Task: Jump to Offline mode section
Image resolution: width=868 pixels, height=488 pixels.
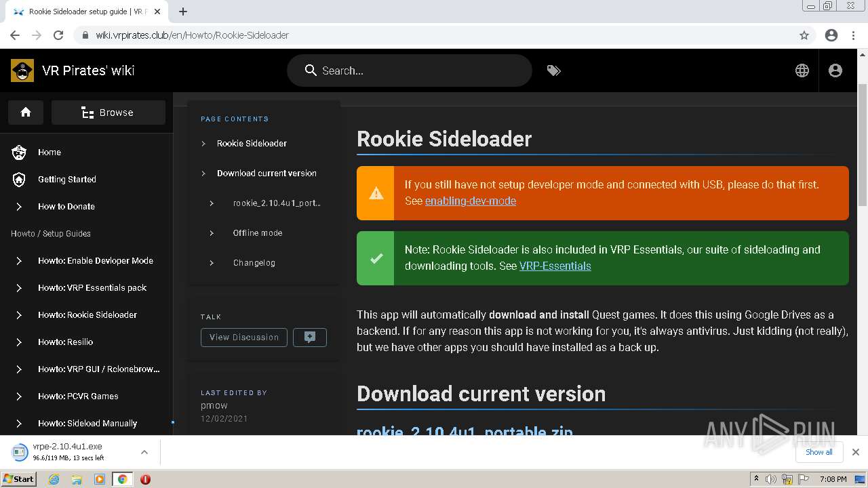Action: click(258, 233)
